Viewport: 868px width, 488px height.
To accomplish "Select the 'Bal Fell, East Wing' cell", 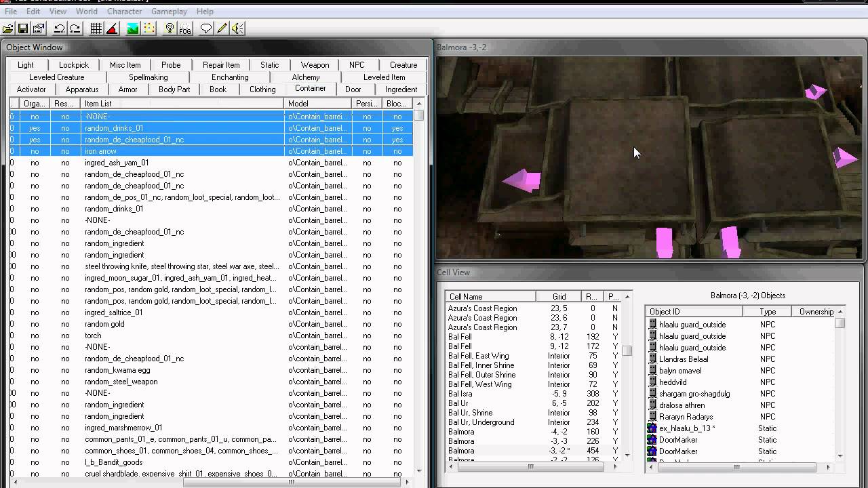I will pyautogui.click(x=534, y=356).
